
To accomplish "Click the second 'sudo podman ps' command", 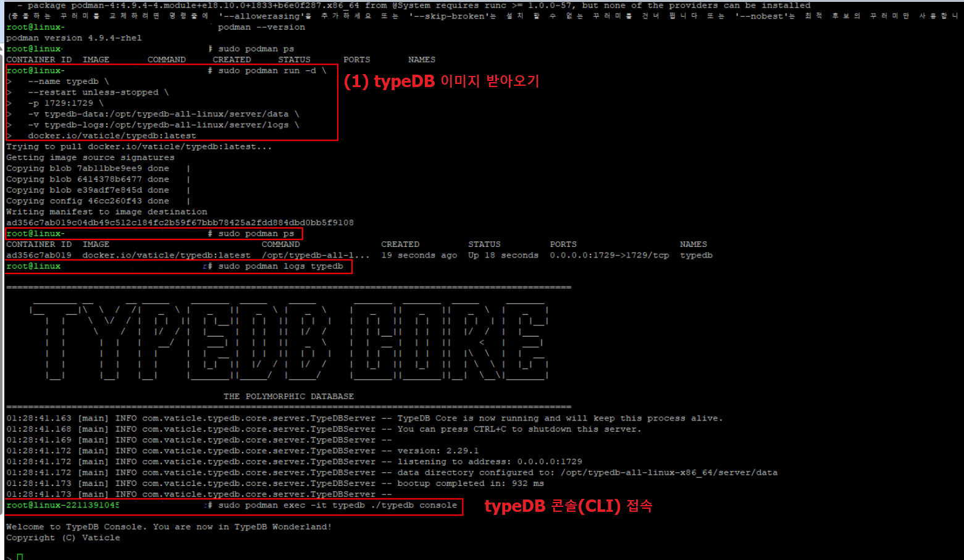I will (x=256, y=234).
